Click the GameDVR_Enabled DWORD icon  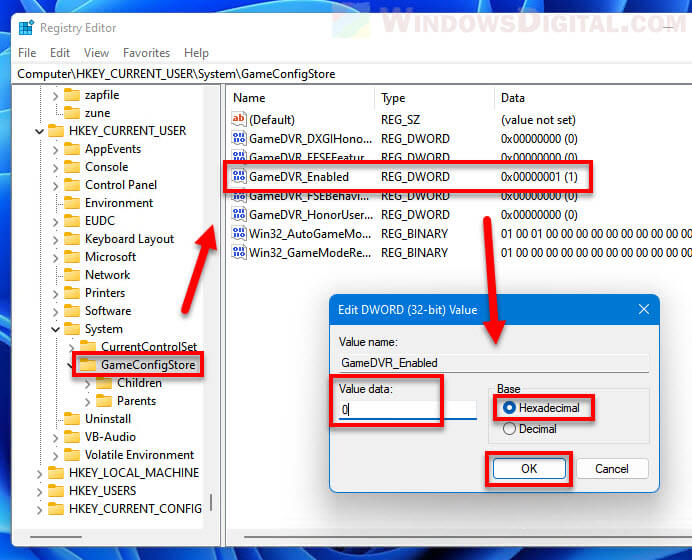click(239, 177)
